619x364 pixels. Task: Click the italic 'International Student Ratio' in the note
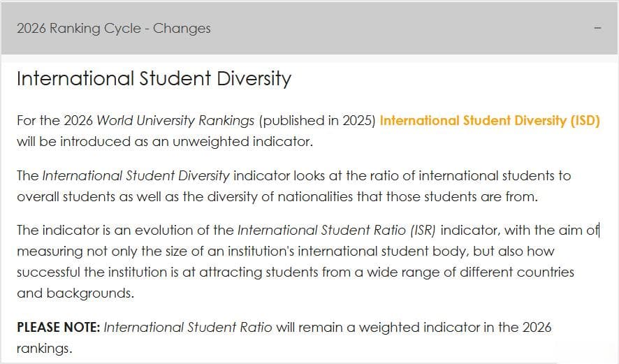point(188,327)
